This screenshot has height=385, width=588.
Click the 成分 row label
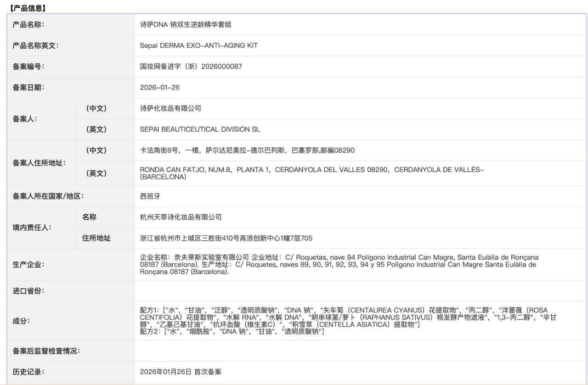click(x=21, y=321)
